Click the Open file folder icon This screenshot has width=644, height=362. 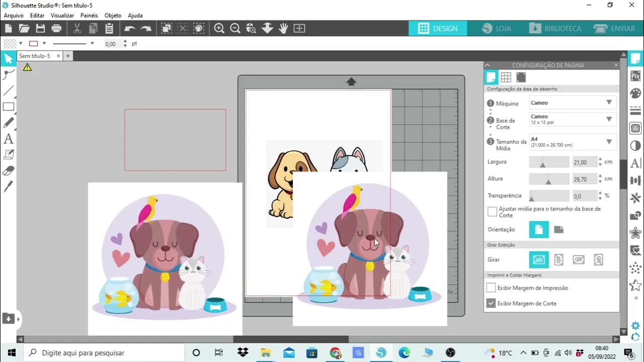click(x=24, y=29)
